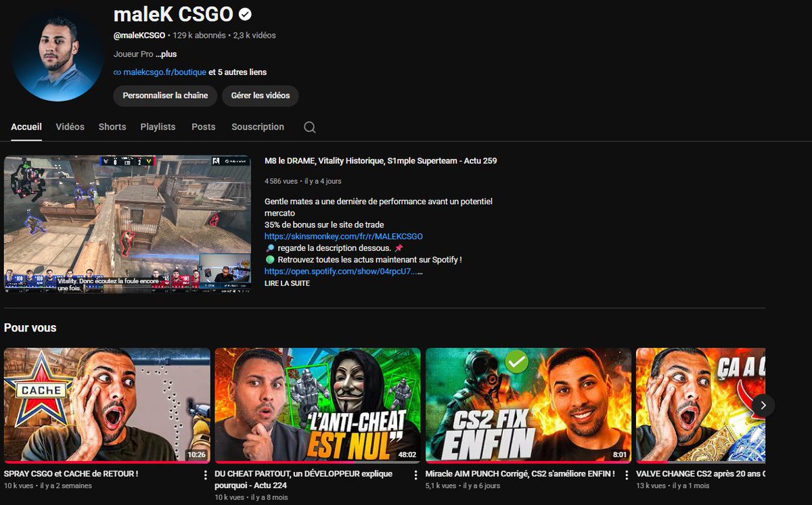812x505 pixels.
Task: Select the Posts tab
Action: click(203, 127)
